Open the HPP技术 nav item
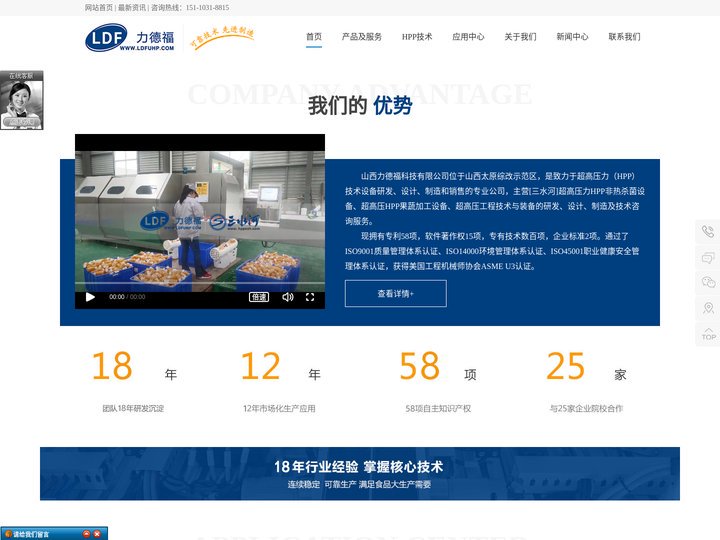Image resolution: width=720 pixels, height=540 pixels. pyautogui.click(x=417, y=37)
